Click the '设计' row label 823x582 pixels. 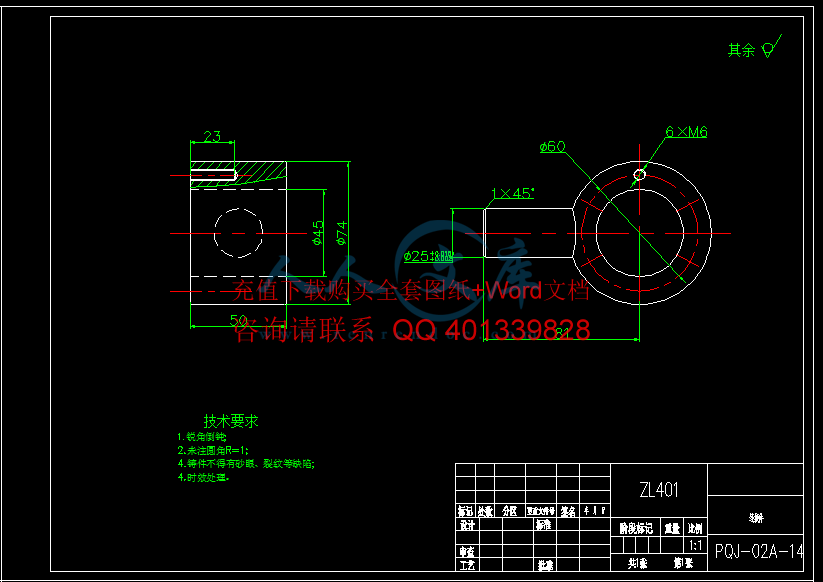467,525
